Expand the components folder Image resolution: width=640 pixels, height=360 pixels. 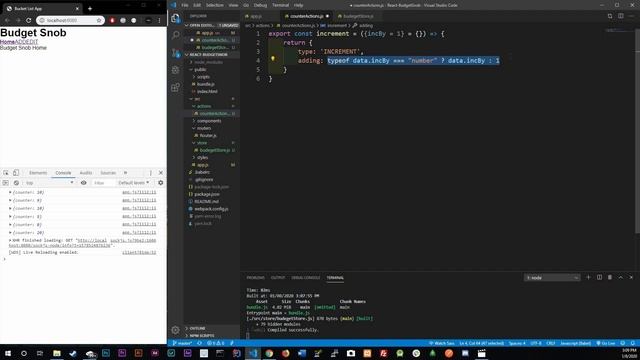(209, 121)
